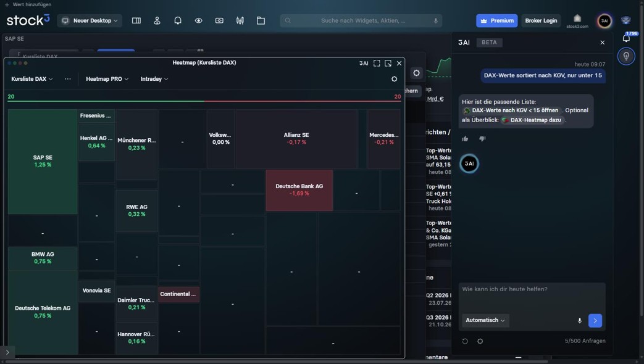
Task: Open the Automatisch mode dropdown
Action: click(485, 320)
